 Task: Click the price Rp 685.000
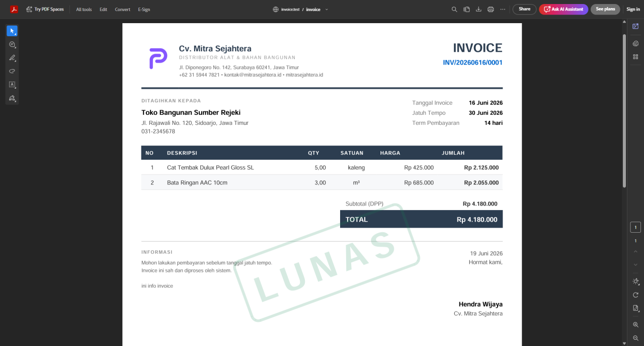tap(419, 183)
